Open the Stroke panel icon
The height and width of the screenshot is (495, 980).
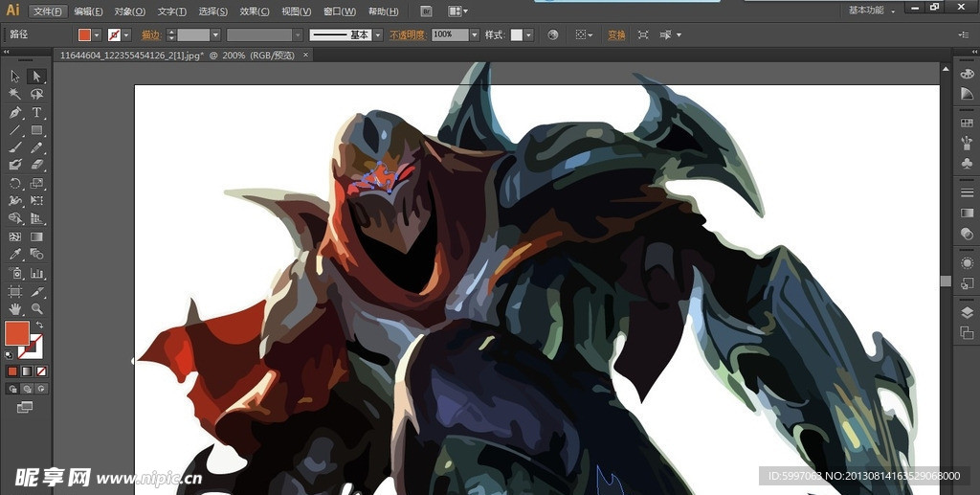click(967, 193)
